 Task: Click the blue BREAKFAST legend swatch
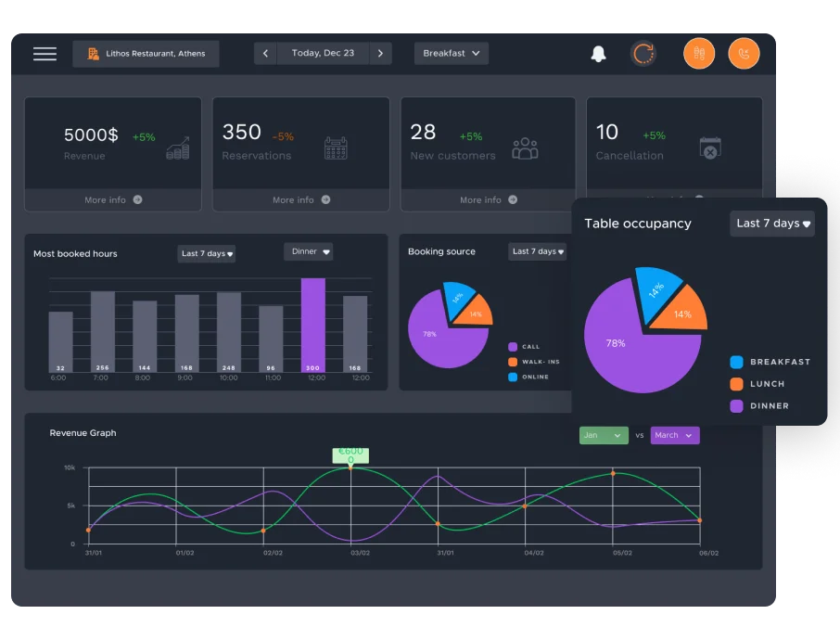(x=736, y=362)
